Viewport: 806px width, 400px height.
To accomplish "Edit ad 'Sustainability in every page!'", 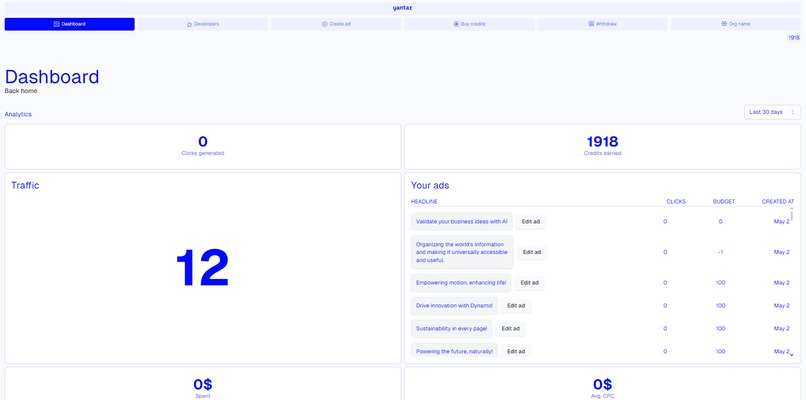I will (510, 329).
